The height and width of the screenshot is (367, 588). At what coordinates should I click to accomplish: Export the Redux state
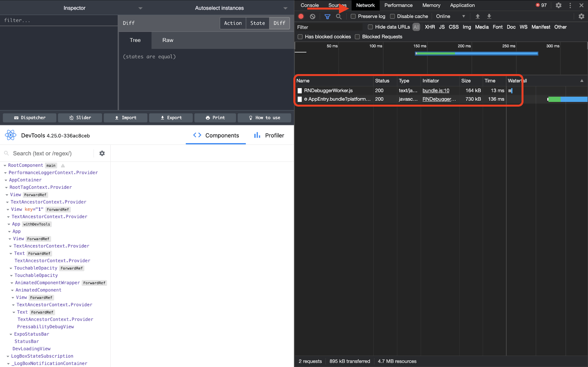(x=171, y=118)
